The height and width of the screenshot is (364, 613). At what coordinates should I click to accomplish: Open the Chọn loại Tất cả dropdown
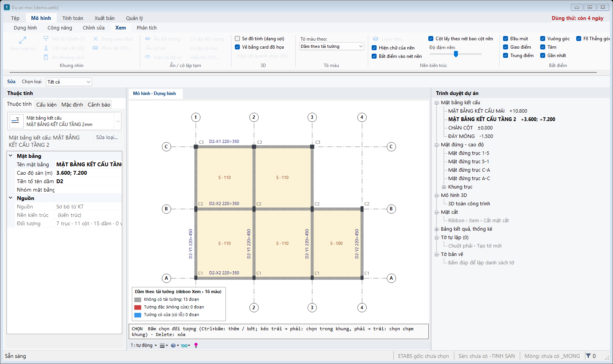(x=69, y=82)
